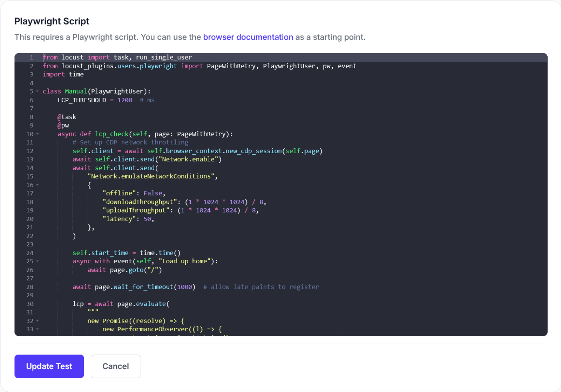Click the @task decorator
561x392 pixels.
[67, 117]
